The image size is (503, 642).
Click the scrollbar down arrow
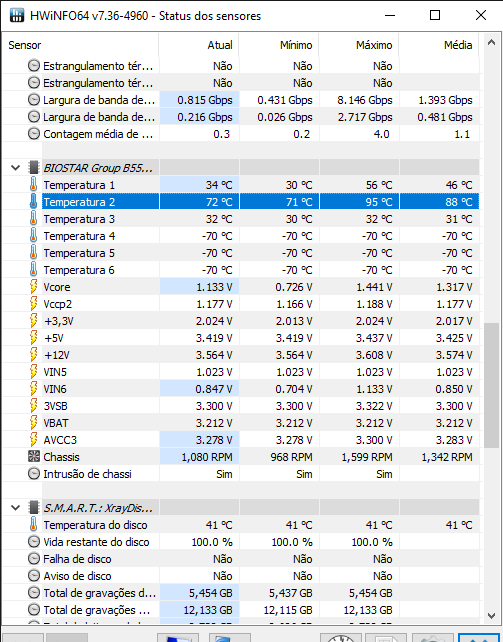[492, 615]
